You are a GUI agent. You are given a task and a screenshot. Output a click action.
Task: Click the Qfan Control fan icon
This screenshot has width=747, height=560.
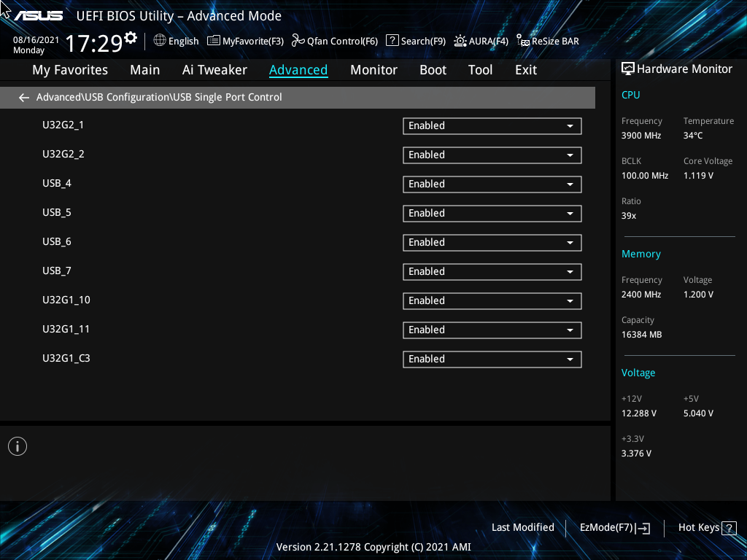(x=298, y=41)
